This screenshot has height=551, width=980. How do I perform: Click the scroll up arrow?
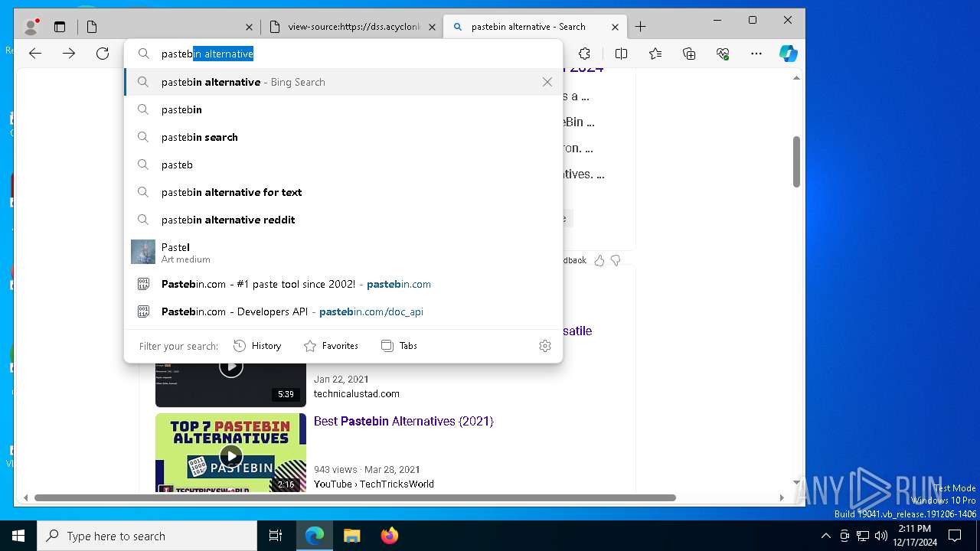(x=796, y=78)
